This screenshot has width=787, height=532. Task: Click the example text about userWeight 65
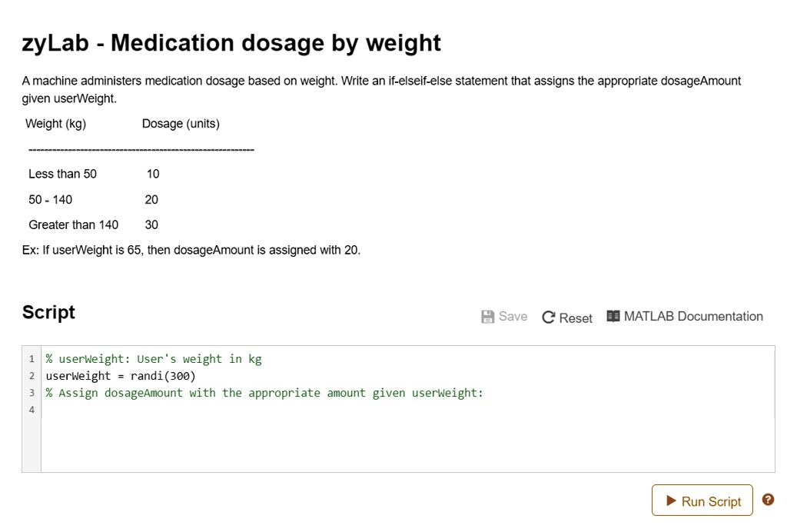point(191,250)
